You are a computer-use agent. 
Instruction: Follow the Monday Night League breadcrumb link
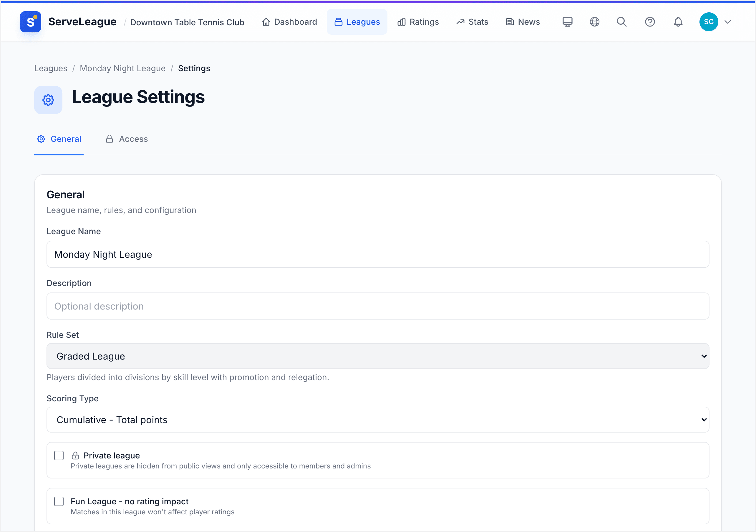(x=122, y=68)
